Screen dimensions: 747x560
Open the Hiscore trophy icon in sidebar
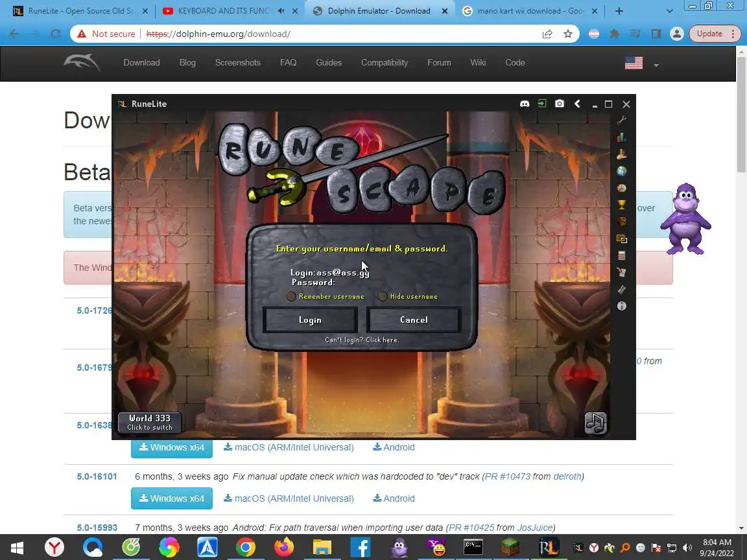pyautogui.click(x=622, y=205)
